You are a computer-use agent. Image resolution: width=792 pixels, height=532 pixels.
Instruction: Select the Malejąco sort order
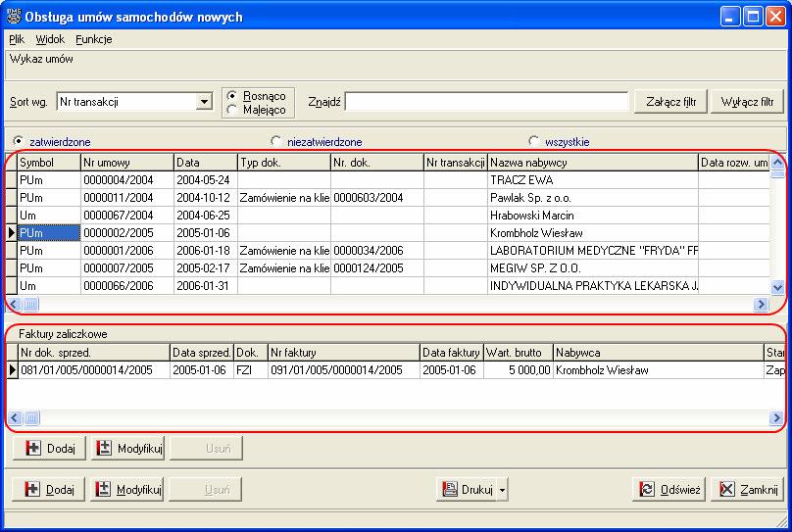point(256,110)
